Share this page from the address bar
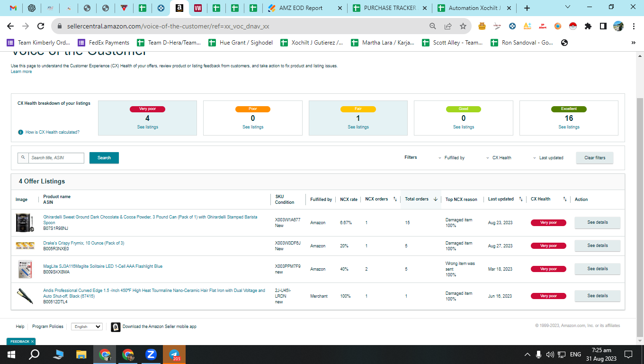The image size is (644, 364). pos(448,26)
